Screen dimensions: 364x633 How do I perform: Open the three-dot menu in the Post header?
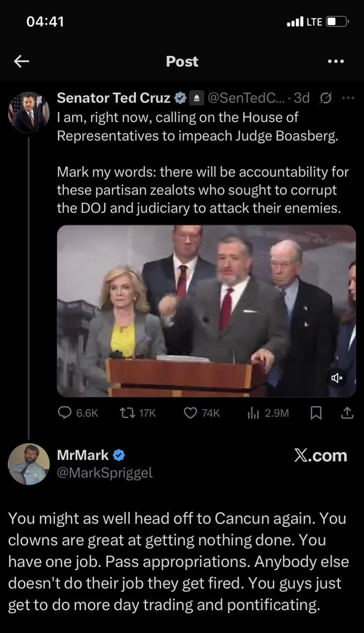[x=336, y=62]
